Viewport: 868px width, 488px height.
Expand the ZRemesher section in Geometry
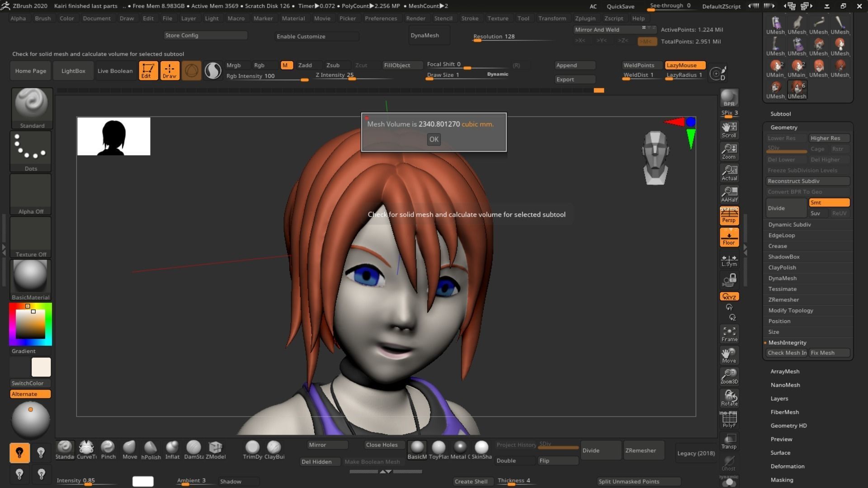783,300
